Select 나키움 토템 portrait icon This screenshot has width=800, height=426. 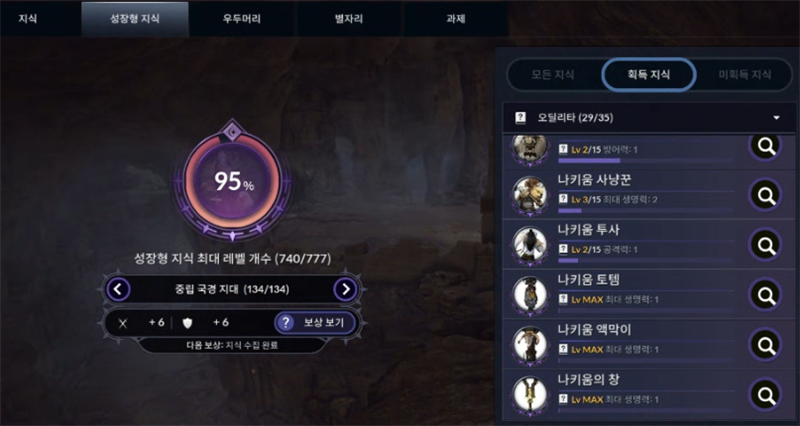coord(530,294)
